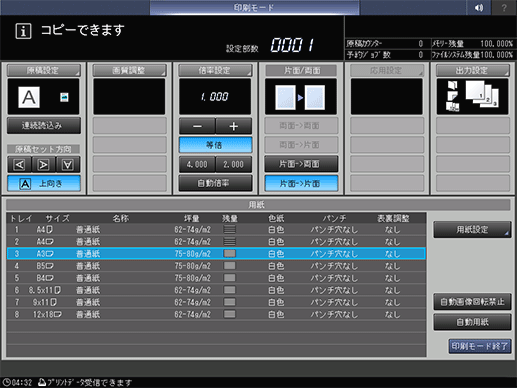Click the 原稿カウンター counter value
The height and width of the screenshot is (388, 517).
(x=421, y=44)
